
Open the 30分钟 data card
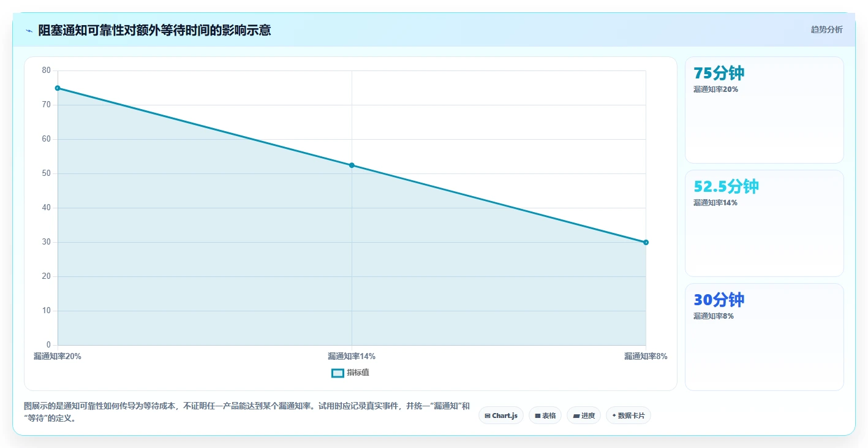(x=764, y=336)
